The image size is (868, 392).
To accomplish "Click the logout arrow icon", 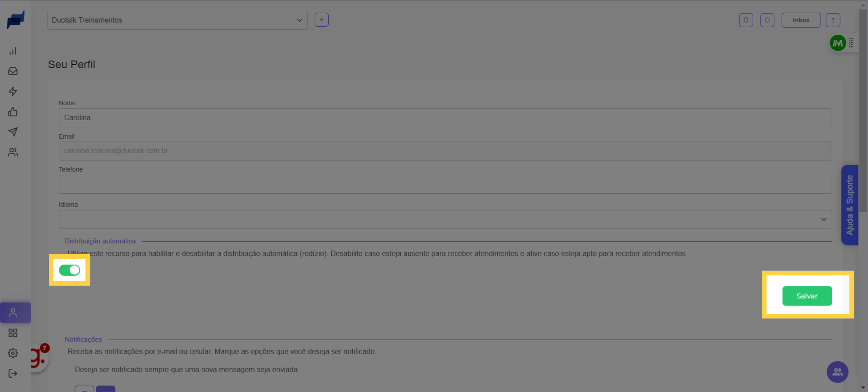I will tap(13, 373).
